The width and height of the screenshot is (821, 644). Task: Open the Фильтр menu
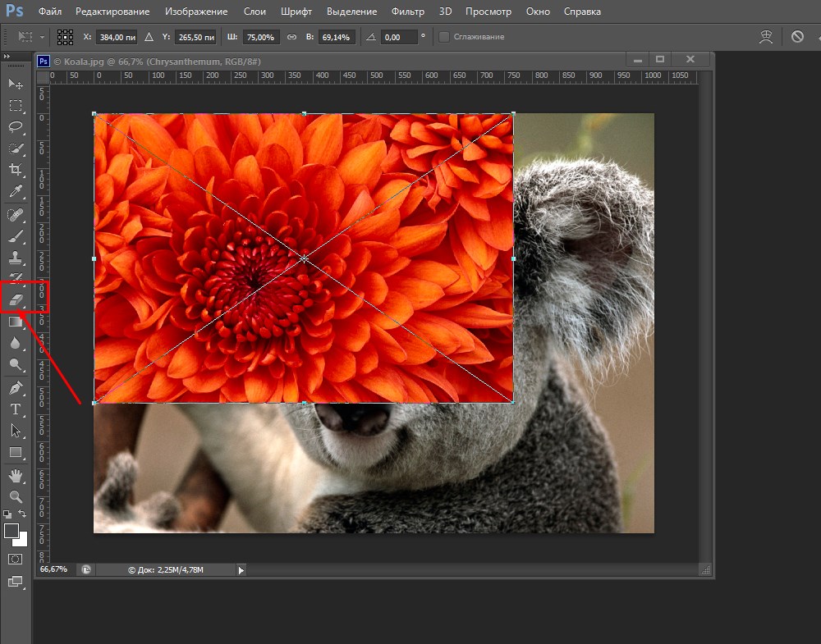(x=408, y=12)
